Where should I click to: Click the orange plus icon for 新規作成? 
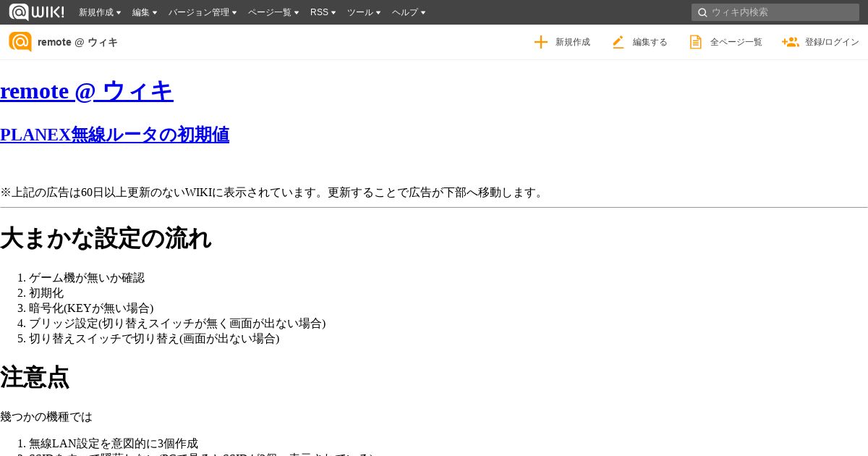[x=540, y=42]
